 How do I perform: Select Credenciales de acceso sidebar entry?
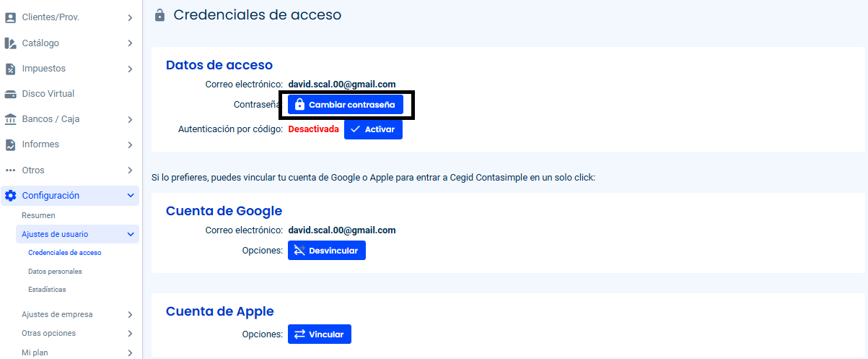pos(65,253)
